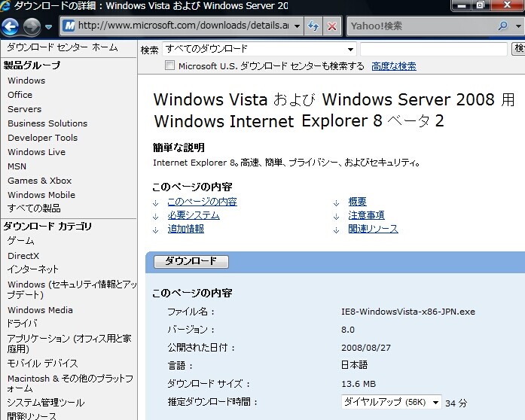The image size is (525, 420).
Task: Click down-arrow icon beside 必要システム
Action: 156,217
